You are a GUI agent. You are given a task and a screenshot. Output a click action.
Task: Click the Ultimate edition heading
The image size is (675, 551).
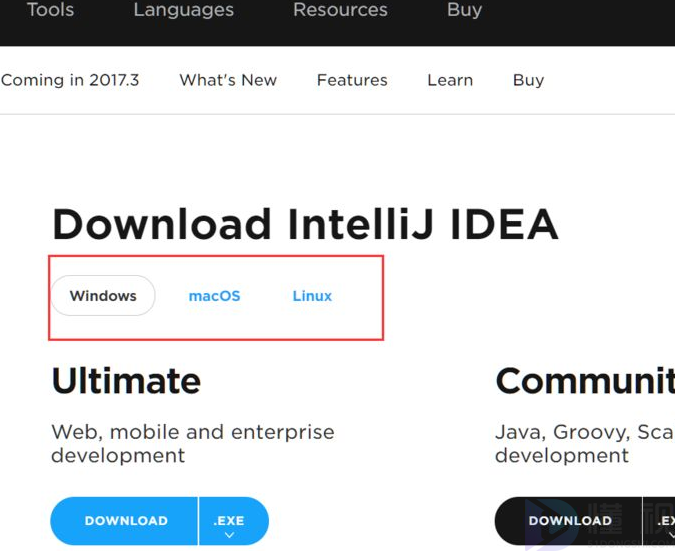click(126, 381)
